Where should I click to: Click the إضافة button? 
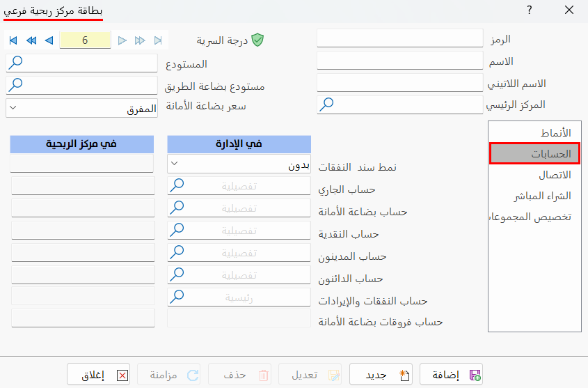(451, 374)
